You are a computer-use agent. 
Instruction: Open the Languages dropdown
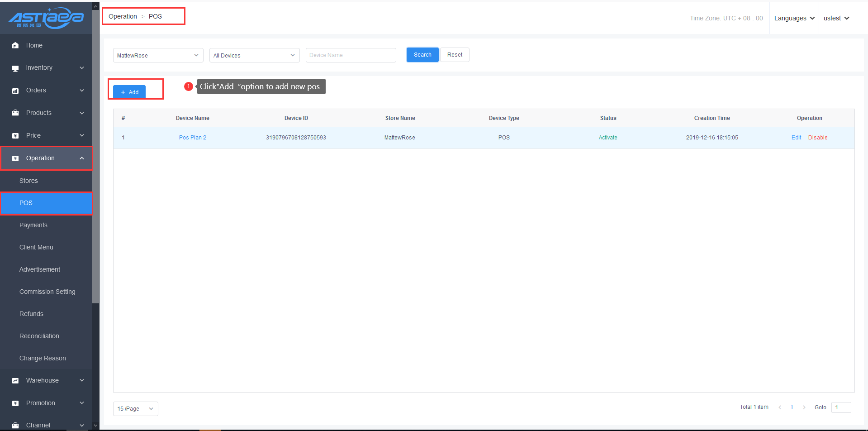coord(794,18)
